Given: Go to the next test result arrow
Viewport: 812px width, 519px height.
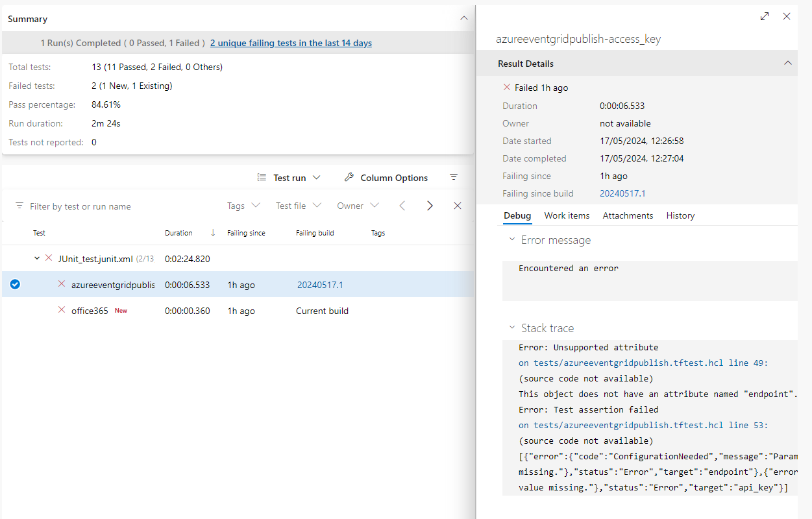Looking at the screenshot, I should point(430,206).
